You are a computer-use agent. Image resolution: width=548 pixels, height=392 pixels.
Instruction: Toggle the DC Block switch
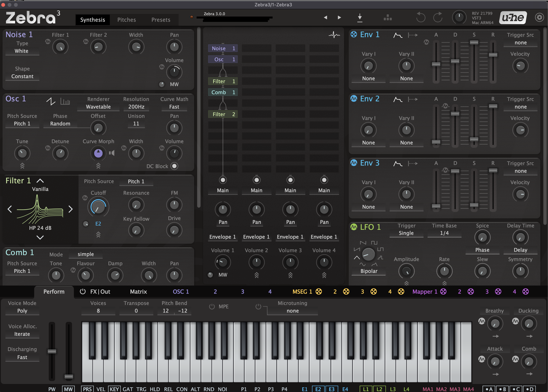point(174,166)
